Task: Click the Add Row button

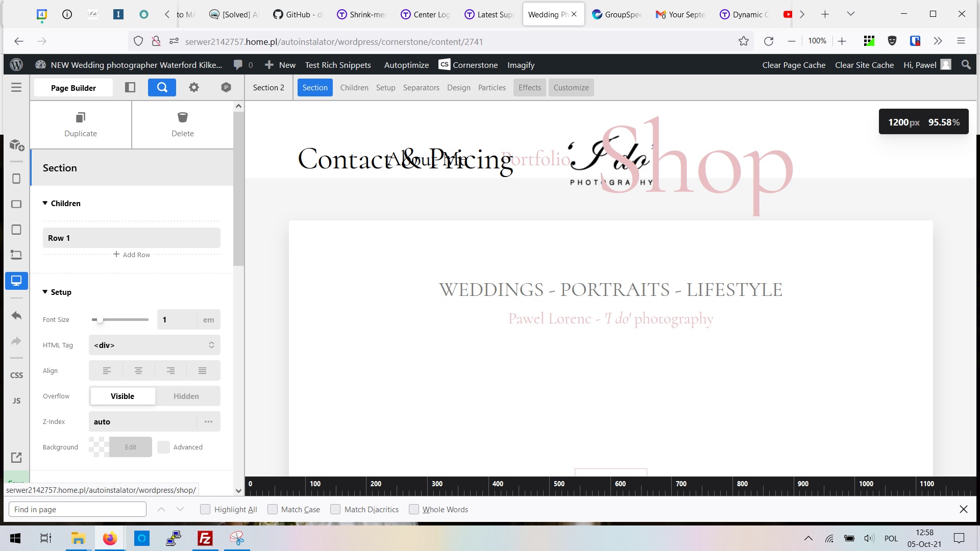Action: click(x=132, y=255)
